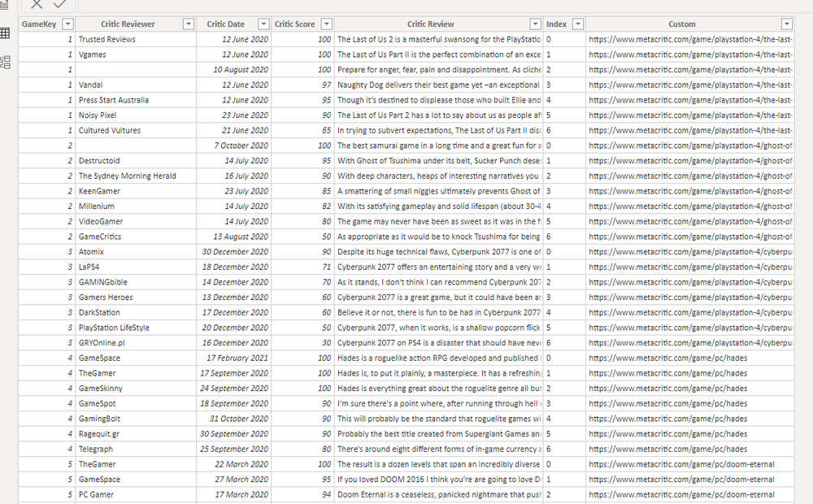813x504 pixels.
Task: Click the 'Millenium' reviewer cell
Action: tap(136, 206)
